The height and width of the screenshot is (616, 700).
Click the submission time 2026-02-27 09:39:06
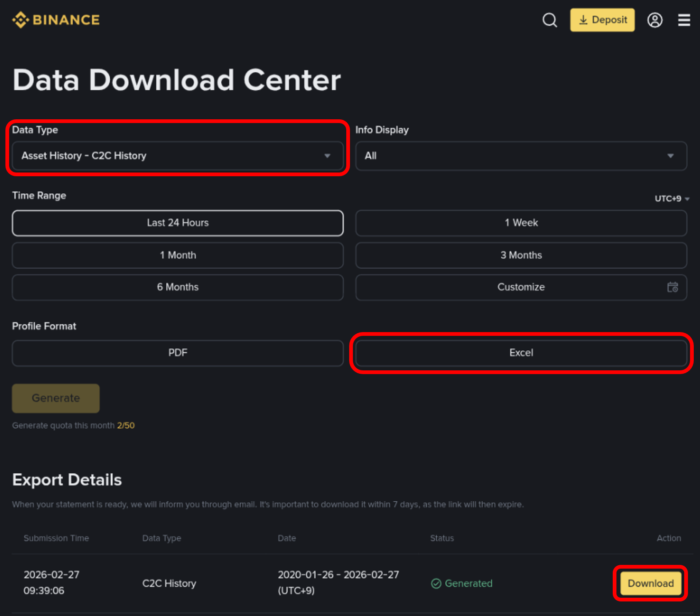[52, 583]
